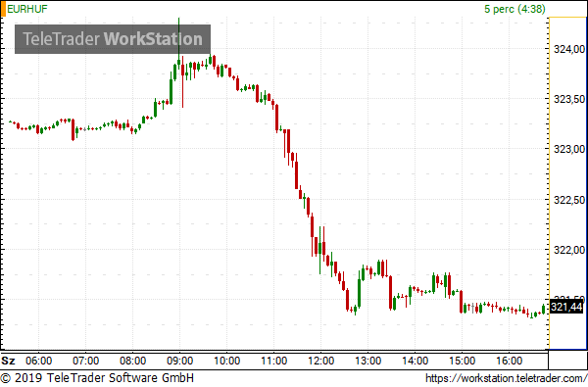
Task: Click the Sz day label on time axis
Action: pos(8,361)
